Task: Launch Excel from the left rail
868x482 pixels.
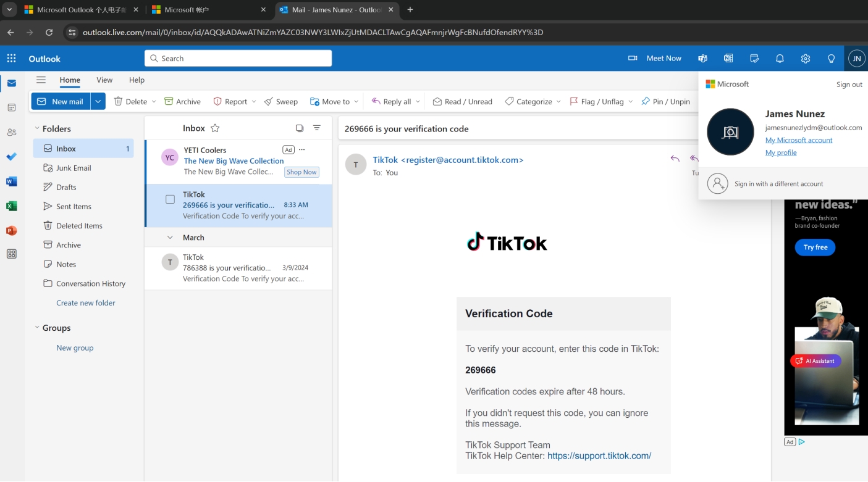Action: (x=12, y=206)
